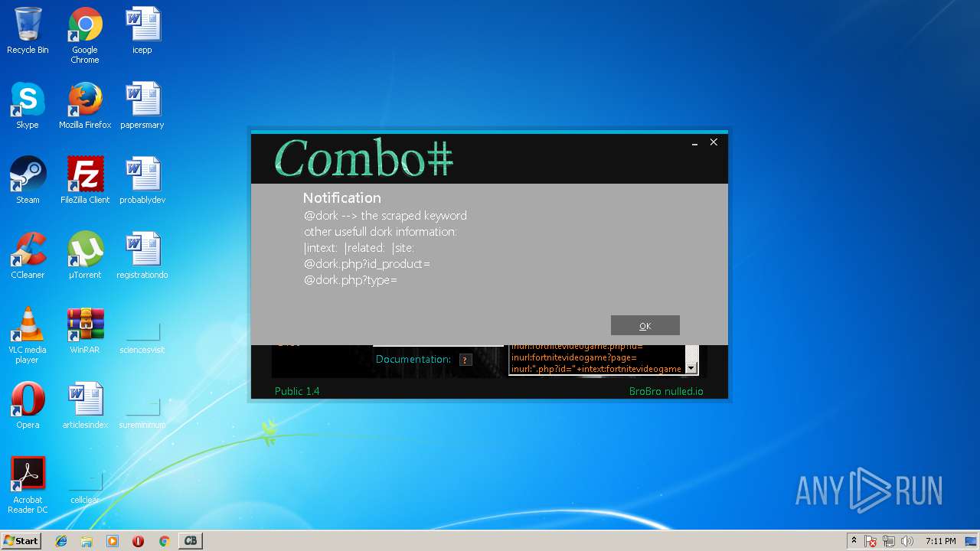Click the Show desktop button

972,541
